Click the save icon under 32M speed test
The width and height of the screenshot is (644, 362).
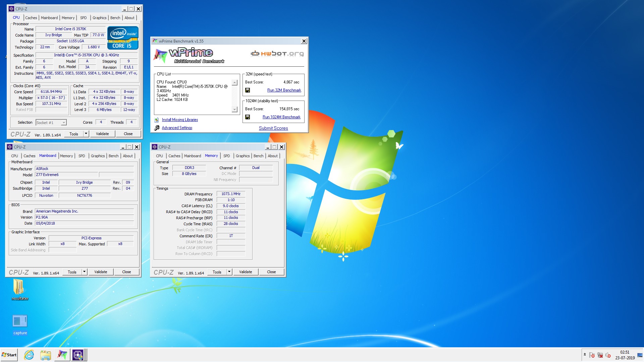(248, 90)
